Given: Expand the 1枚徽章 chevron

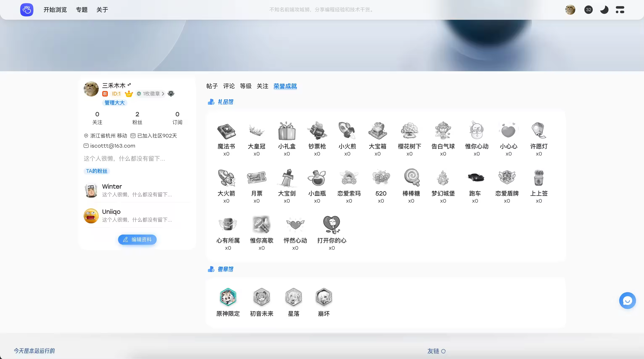Looking at the screenshot, I should click(x=163, y=94).
